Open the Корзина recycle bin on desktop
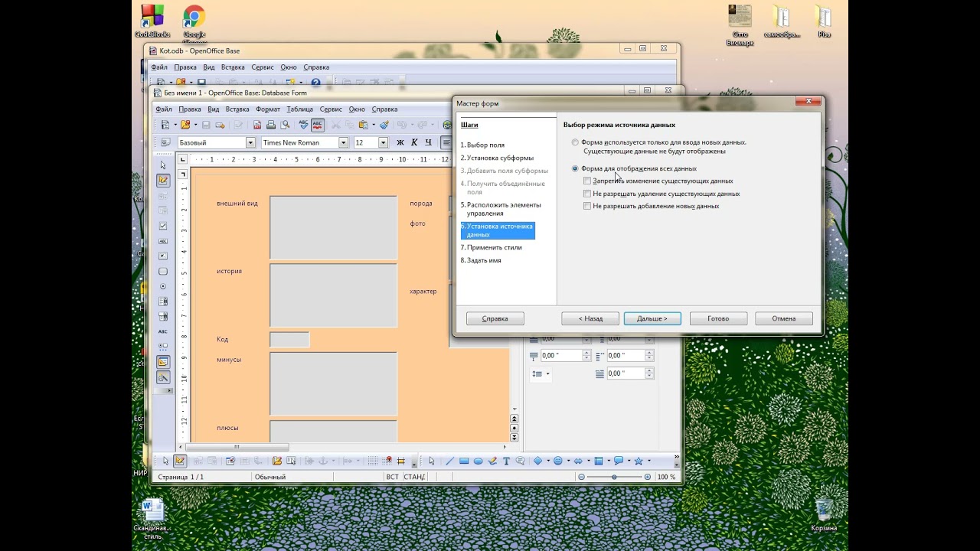Screen dimensions: 980x551 point(825,514)
